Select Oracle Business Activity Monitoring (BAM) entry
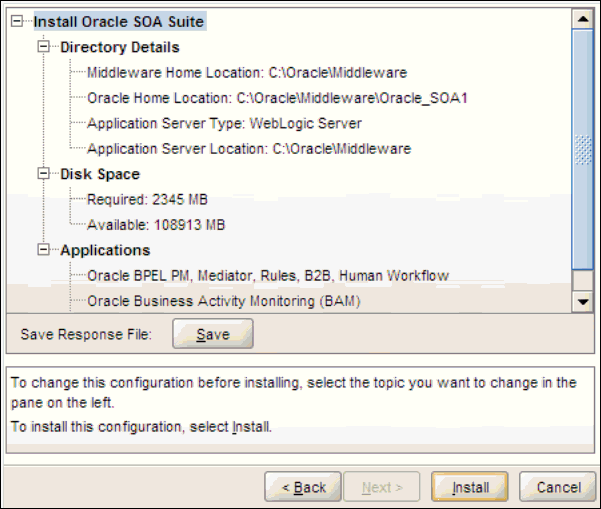Image resolution: width=601 pixels, height=509 pixels. (x=223, y=300)
